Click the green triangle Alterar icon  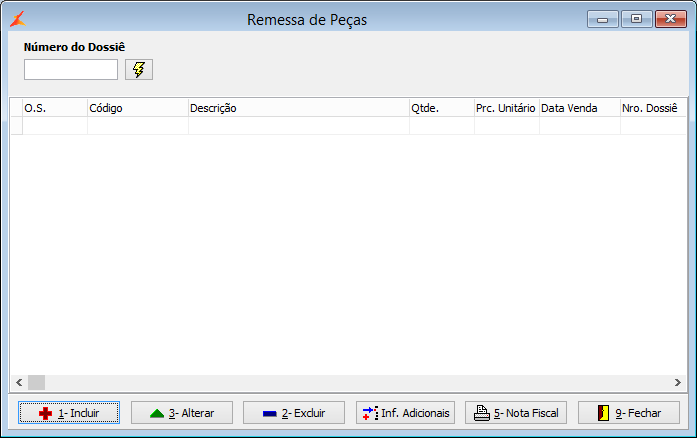coord(157,414)
